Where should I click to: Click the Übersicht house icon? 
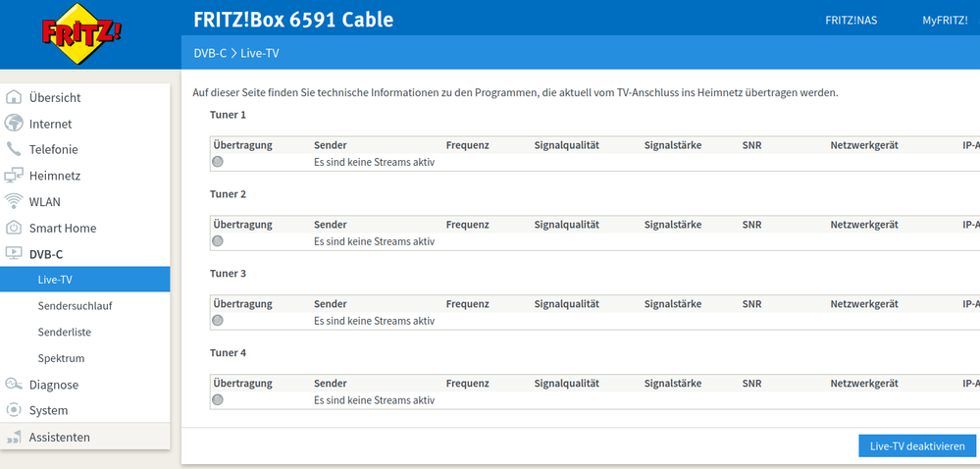point(14,97)
